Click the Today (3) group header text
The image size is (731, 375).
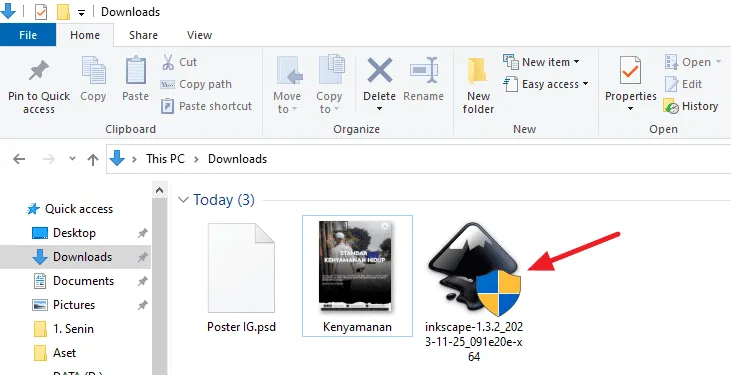pos(224,200)
